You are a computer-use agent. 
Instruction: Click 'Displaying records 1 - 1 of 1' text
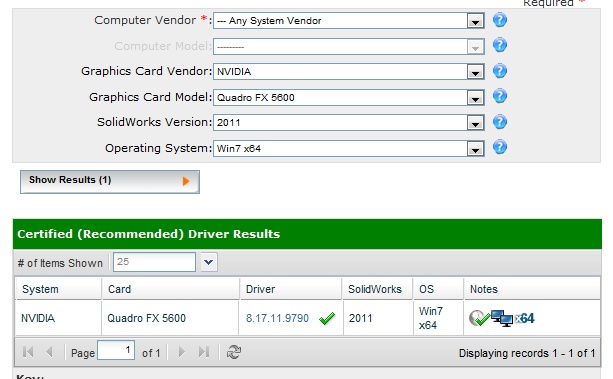click(527, 353)
